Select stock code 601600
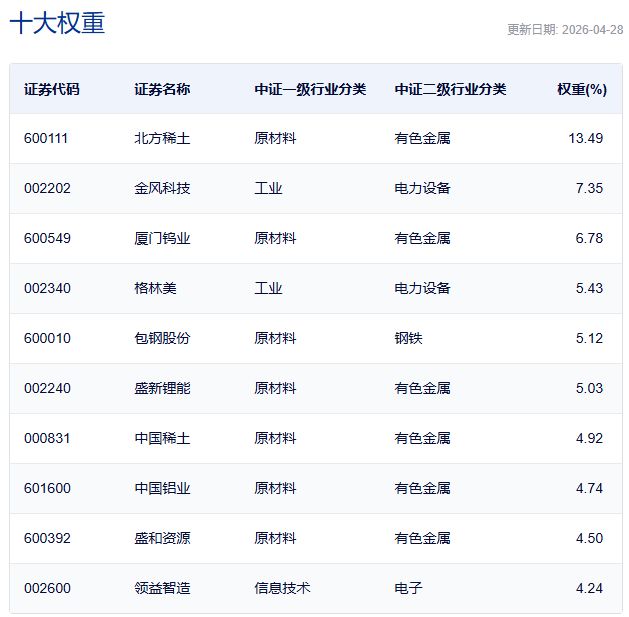Screen dimensions: 629x617 [x=47, y=488]
